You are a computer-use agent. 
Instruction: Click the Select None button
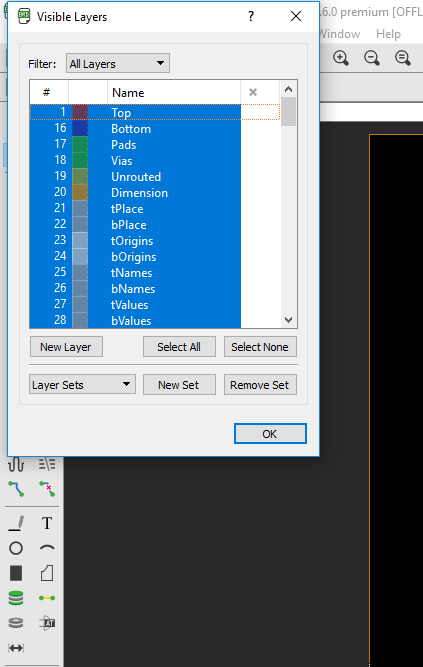tap(260, 347)
